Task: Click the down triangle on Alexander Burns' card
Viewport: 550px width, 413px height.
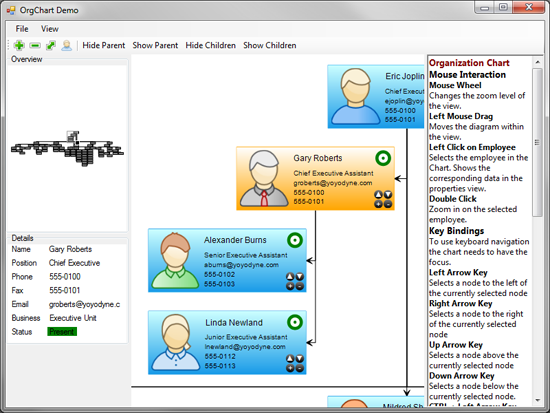Action: 300,277
